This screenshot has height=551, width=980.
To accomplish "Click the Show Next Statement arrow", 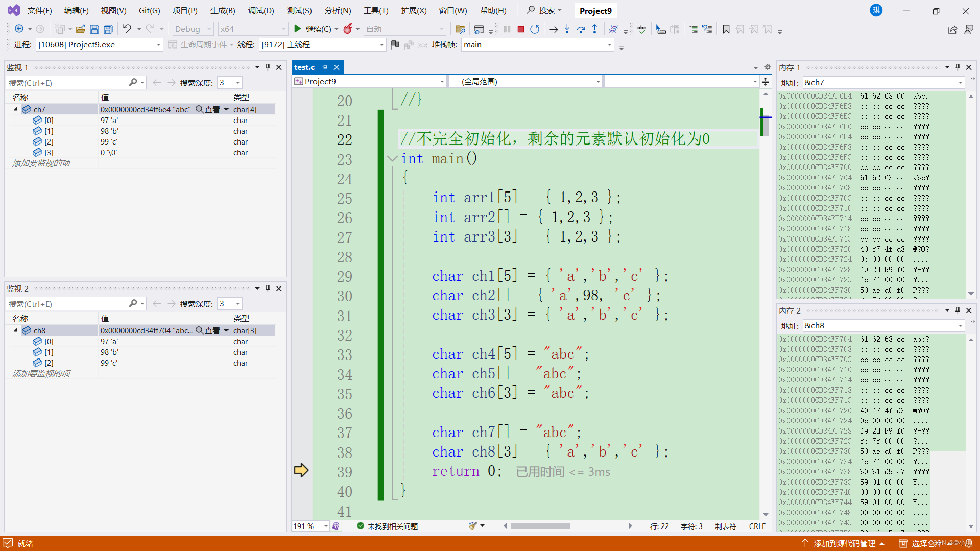I will click(x=554, y=29).
